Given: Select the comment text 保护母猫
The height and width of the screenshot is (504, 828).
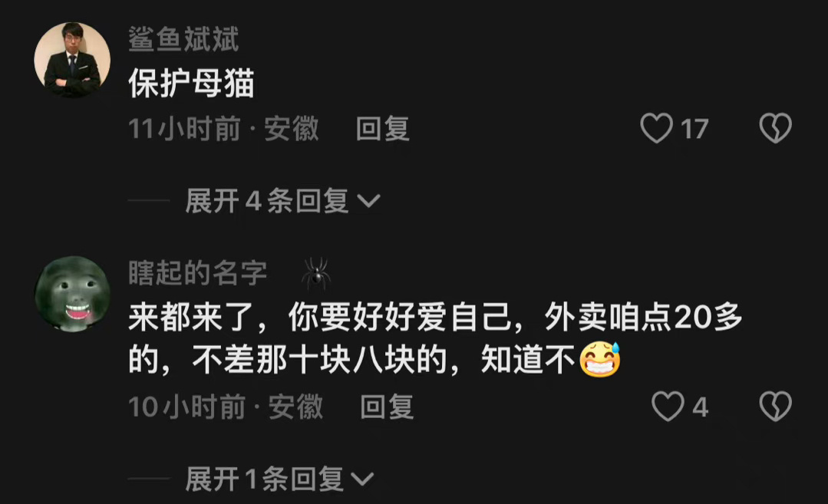Looking at the screenshot, I should click(192, 84).
